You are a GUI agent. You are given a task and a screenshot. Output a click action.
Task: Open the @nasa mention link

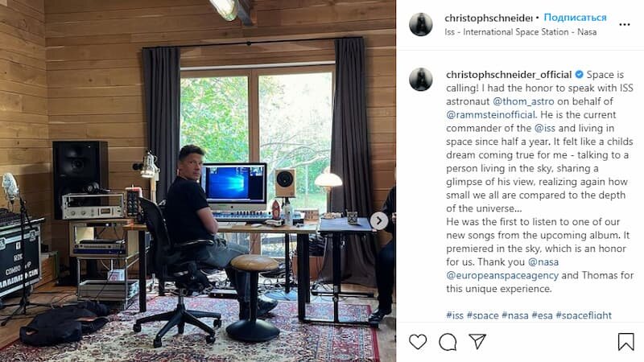(x=543, y=262)
